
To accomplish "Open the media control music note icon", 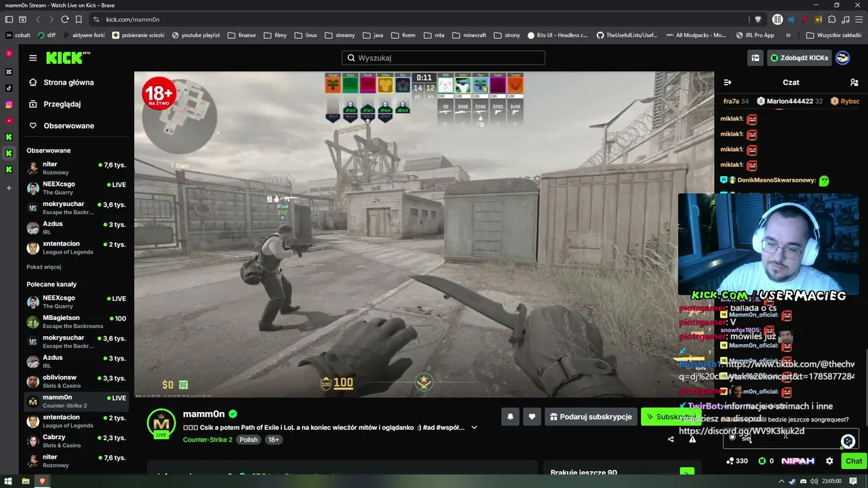I will click(x=845, y=20).
